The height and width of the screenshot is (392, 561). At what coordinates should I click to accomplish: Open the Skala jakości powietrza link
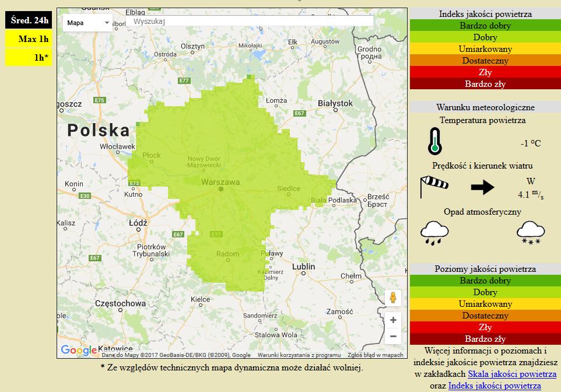click(512, 374)
